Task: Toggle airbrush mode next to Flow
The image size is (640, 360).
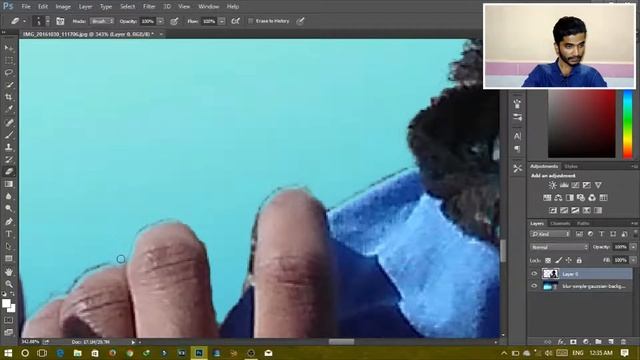Action: point(236,21)
